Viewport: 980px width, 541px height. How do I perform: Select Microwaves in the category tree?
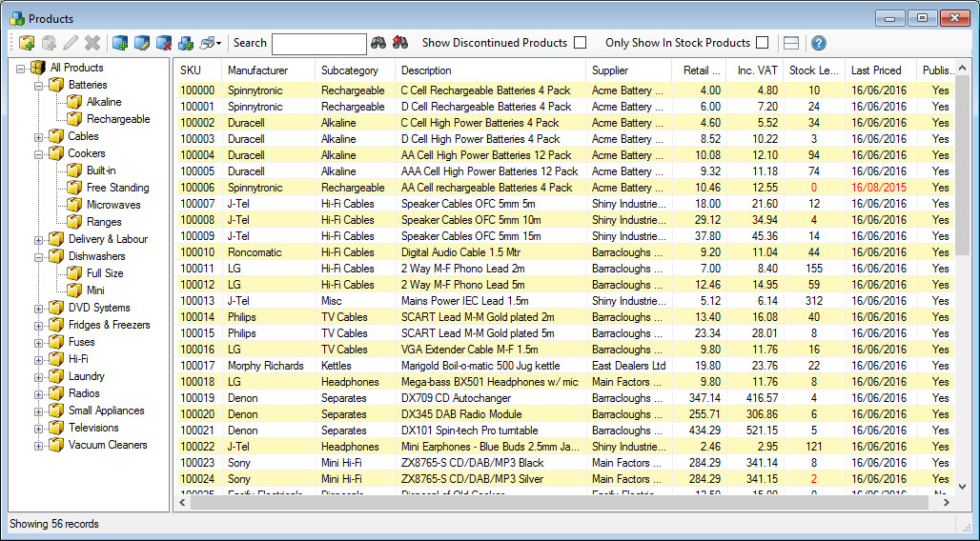[x=113, y=205]
